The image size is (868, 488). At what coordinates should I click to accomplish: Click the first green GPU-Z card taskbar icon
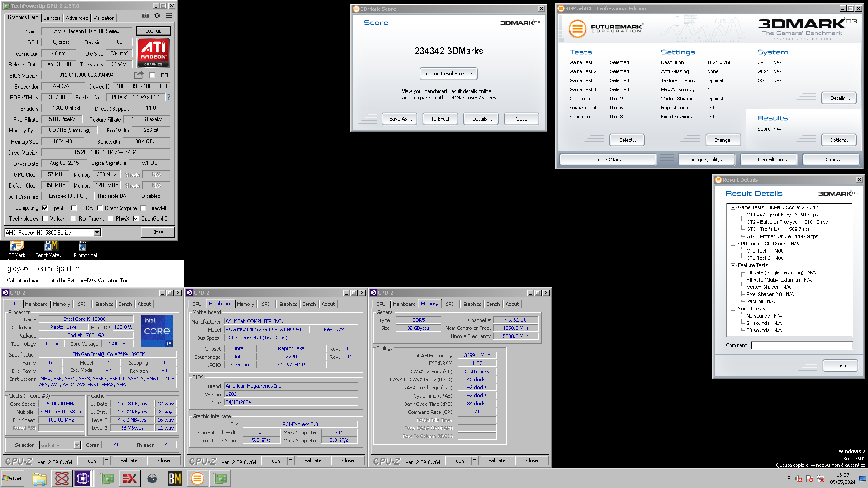[108, 479]
